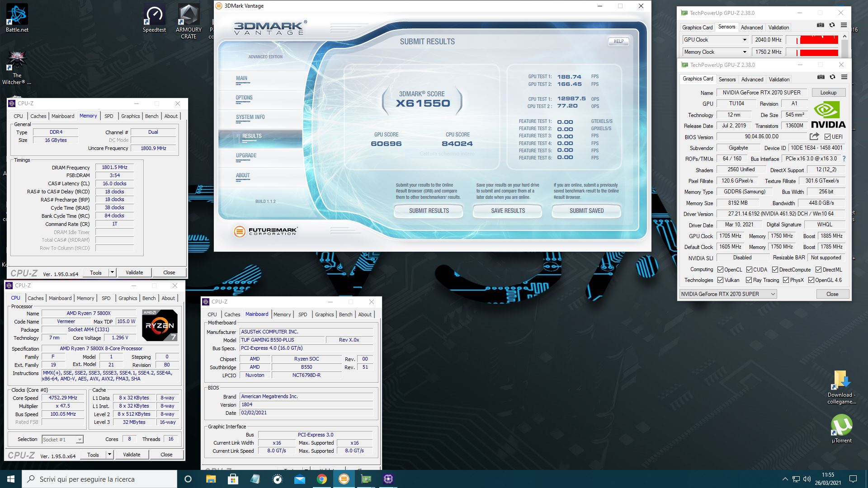Screen dimensions: 868x488
Task: Click the camera icon in the GPU-Z Sensors window
Action: pyautogui.click(x=821, y=25)
